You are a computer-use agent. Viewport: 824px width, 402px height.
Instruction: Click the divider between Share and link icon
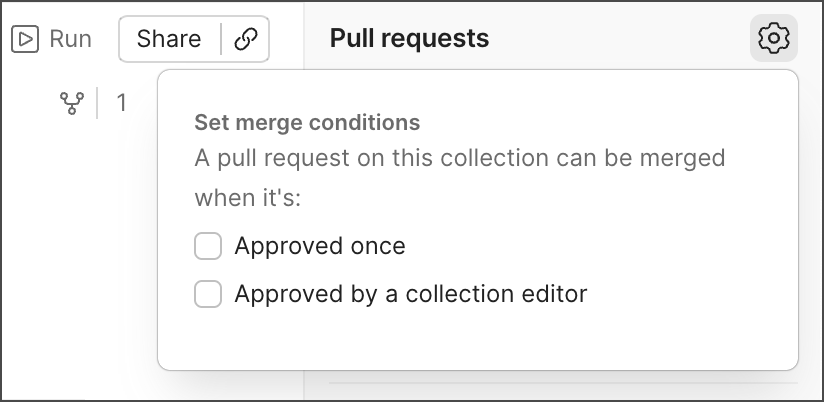[x=221, y=39]
